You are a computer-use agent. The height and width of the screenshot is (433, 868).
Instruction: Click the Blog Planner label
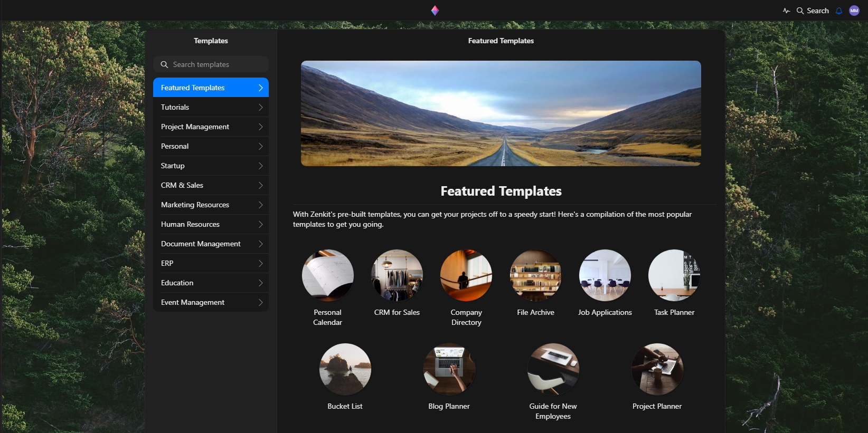(449, 406)
